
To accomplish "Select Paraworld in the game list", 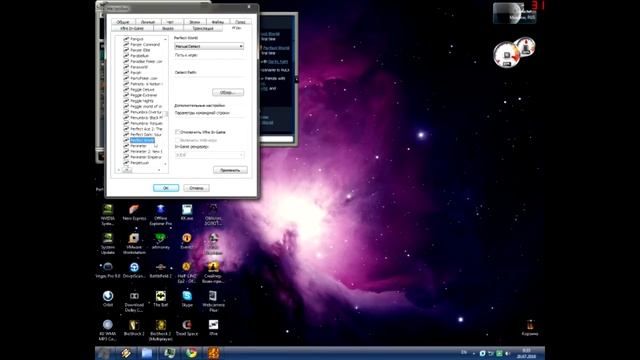I will coord(139,67).
